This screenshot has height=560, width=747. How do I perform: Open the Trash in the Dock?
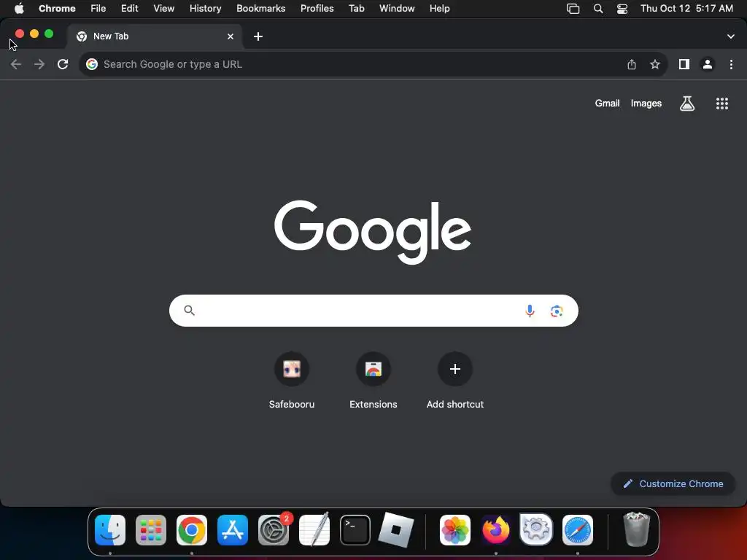pyautogui.click(x=636, y=529)
